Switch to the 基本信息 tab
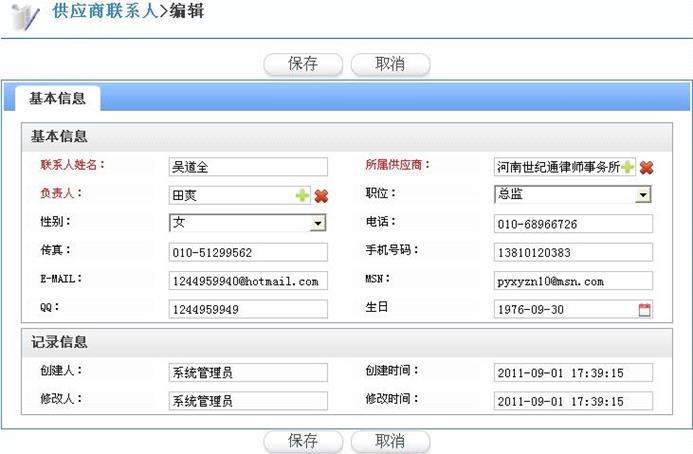 [x=57, y=98]
